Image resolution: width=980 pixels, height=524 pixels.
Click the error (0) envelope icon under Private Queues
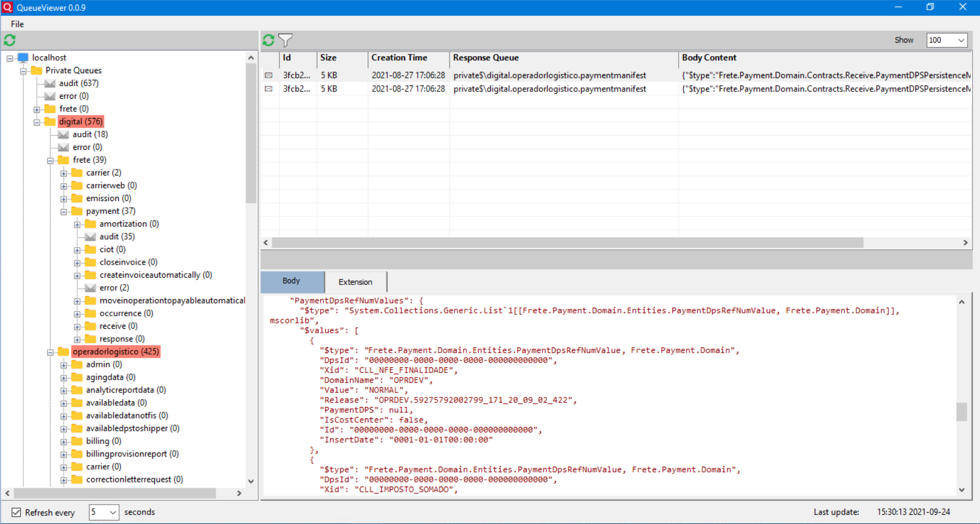(50, 96)
